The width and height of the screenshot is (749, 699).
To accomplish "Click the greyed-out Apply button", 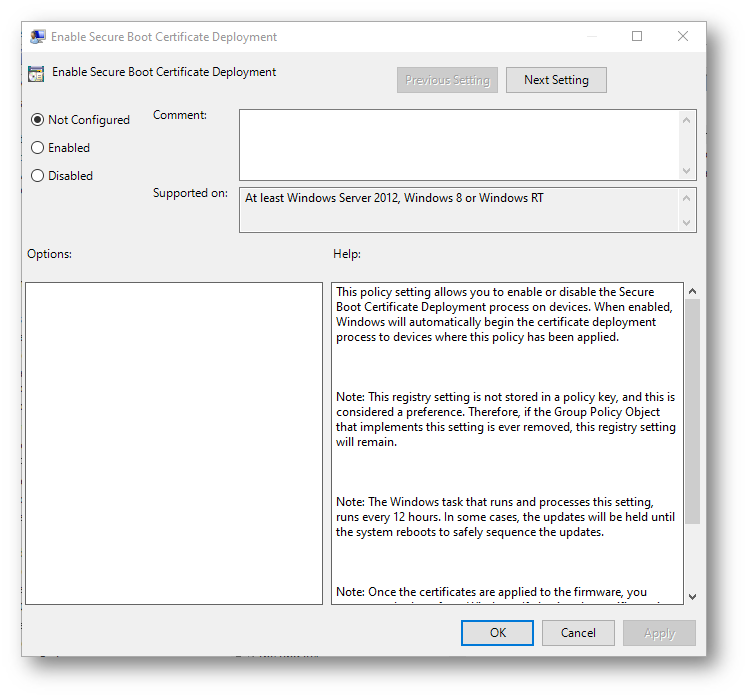I will (659, 633).
